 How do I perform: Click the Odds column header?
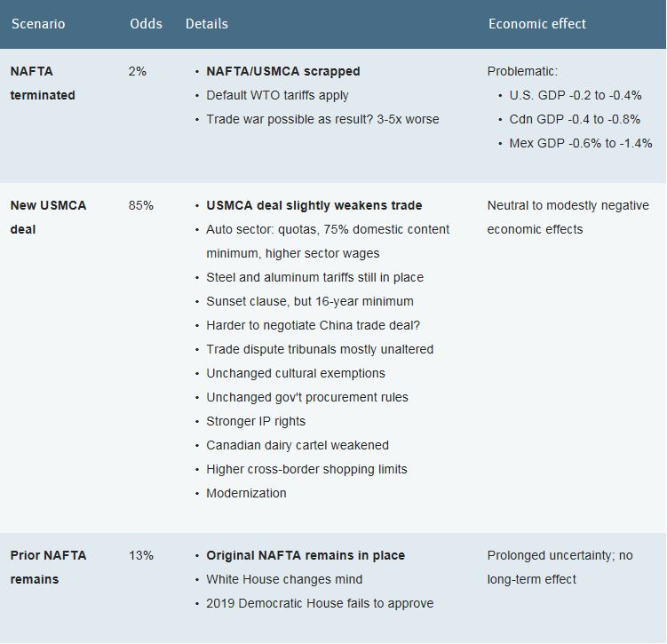point(146,24)
